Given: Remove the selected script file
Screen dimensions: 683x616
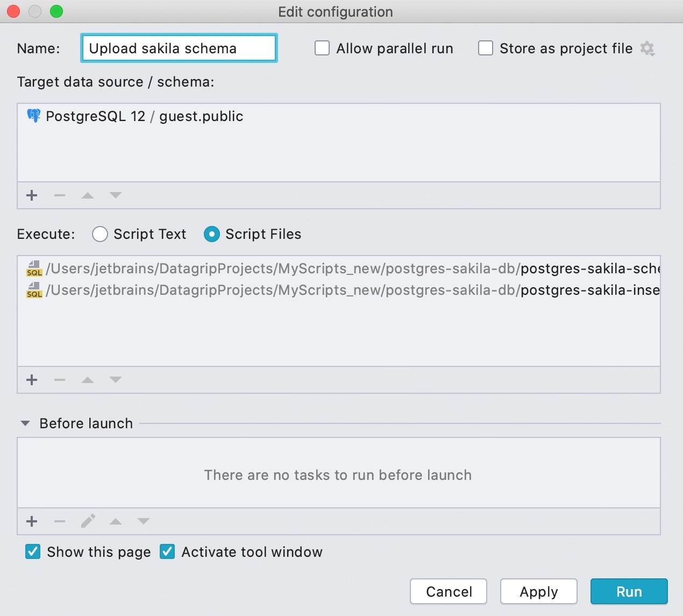Looking at the screenshot, I should [x=60, y=380].
